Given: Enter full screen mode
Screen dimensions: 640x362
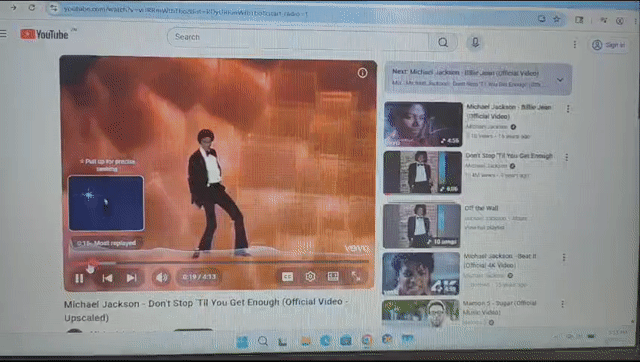Looking at the screenshot, I should (356, 276).
